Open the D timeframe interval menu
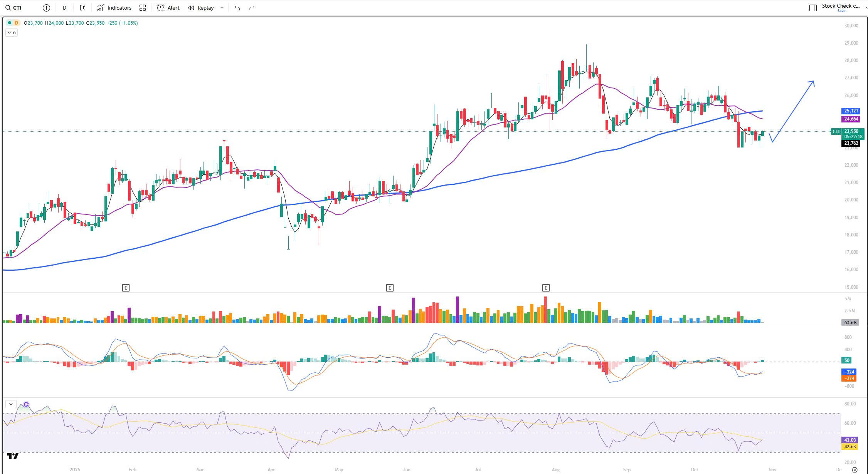The width and height of the screenshot is (868, 474). pos(64,8)
